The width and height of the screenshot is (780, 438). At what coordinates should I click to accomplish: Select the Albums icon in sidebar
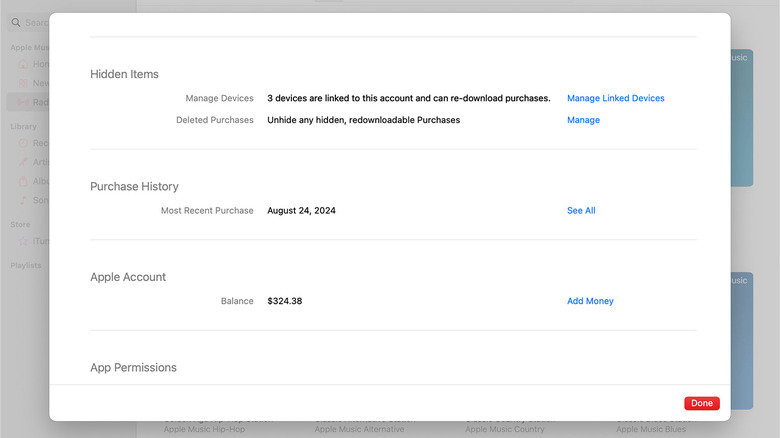pos(23,181)
